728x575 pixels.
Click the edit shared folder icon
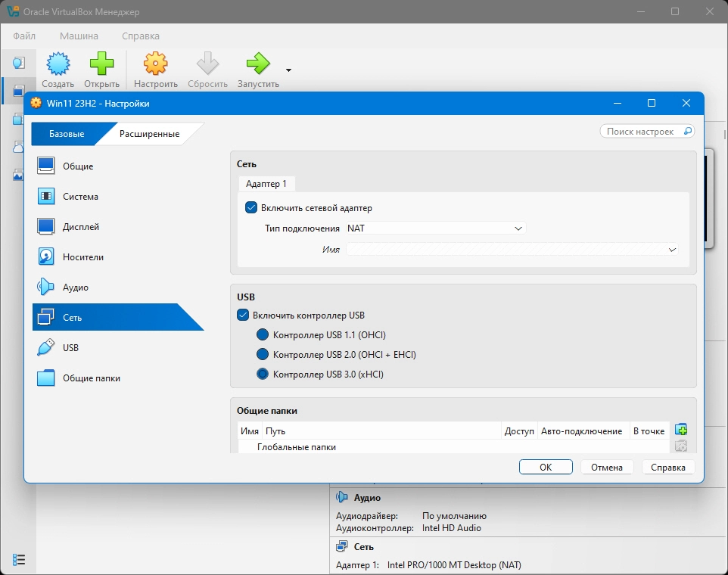tap(680, 446)
